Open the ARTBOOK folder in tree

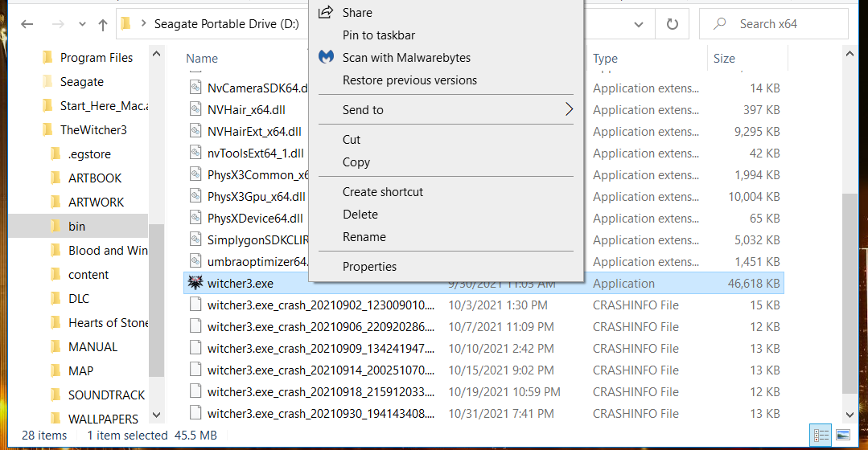[x=95, y=178]
